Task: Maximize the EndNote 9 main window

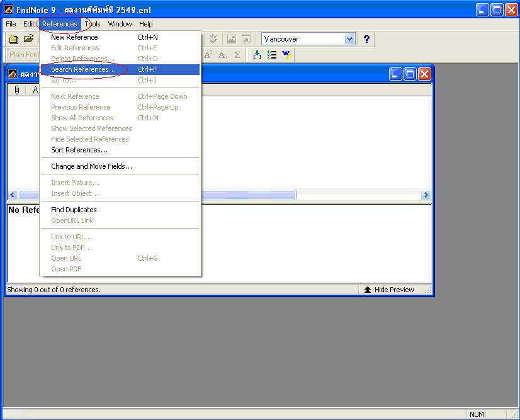Action: click(x=497, y=9)
